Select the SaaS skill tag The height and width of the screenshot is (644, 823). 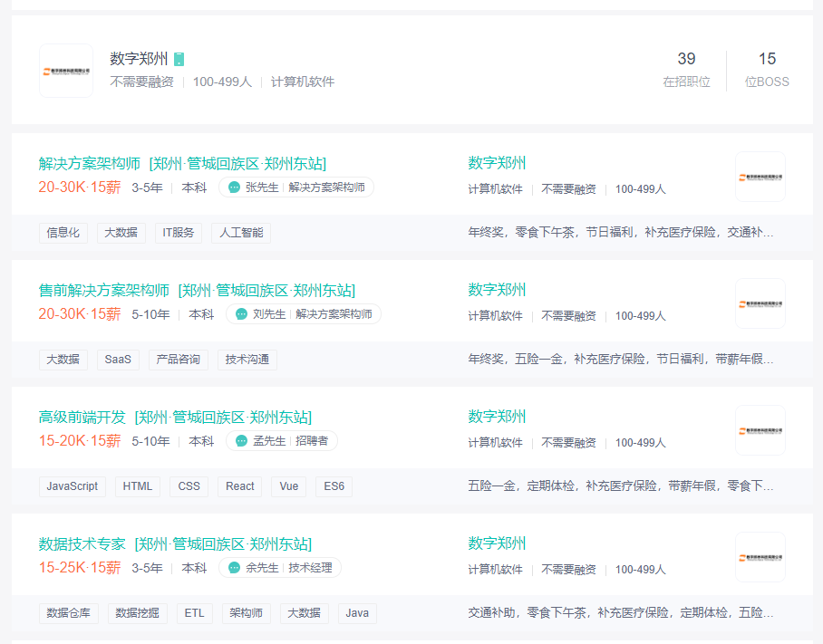point(118,360)
